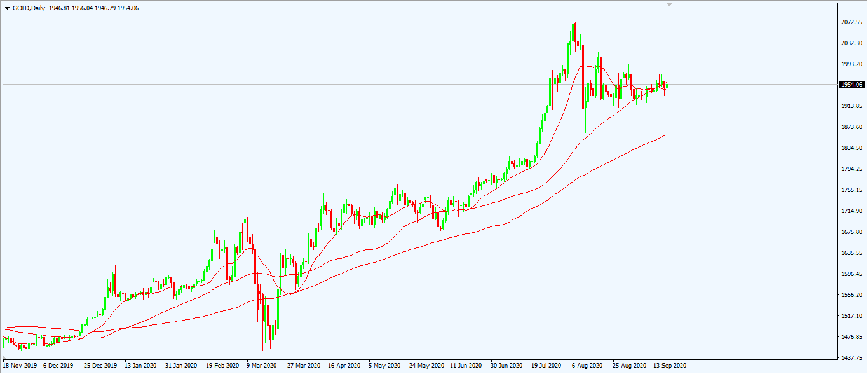Click the 1437.75 price axis label
Viewport: 868px width, 374px height.
[851, 358]
